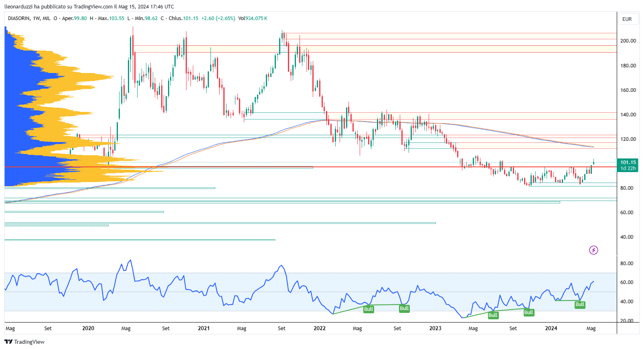
Task: Click the lleonarduzzi publication header line
Action: 89,6
